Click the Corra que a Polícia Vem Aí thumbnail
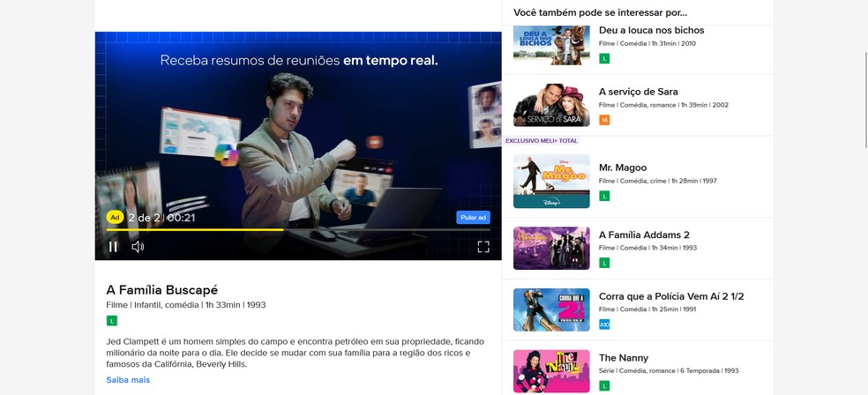The image size is (868, 395). [551, 309]
